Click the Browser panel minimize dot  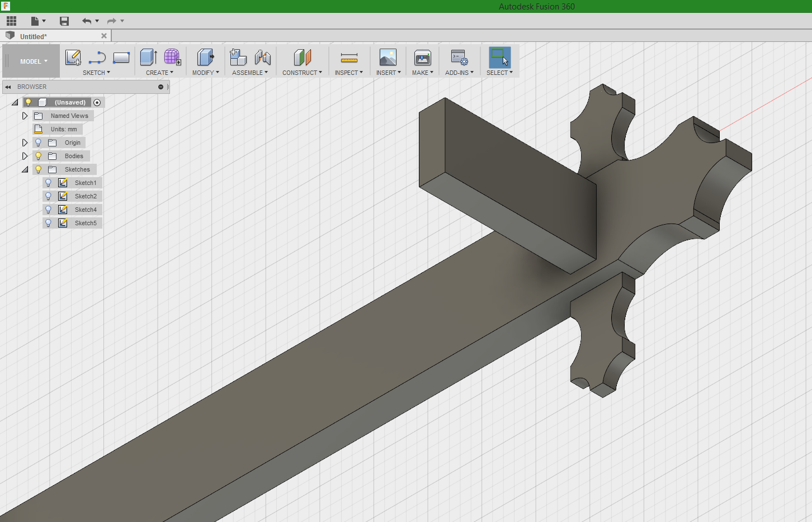click(160, 87)
